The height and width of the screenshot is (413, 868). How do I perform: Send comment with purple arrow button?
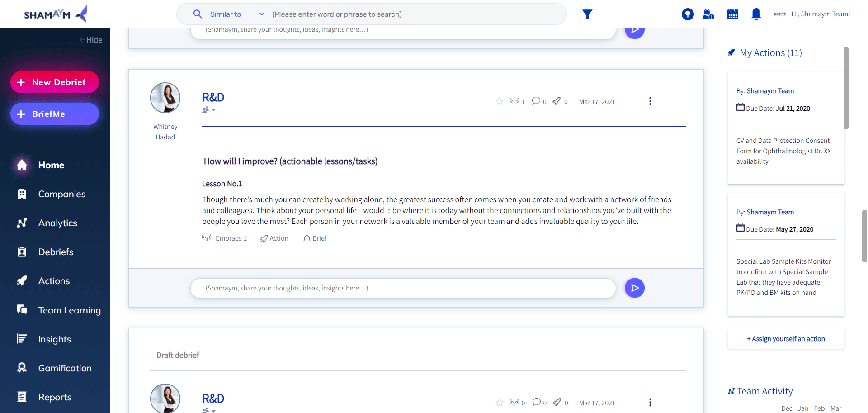pyautogui.click(x=635, y=288)
